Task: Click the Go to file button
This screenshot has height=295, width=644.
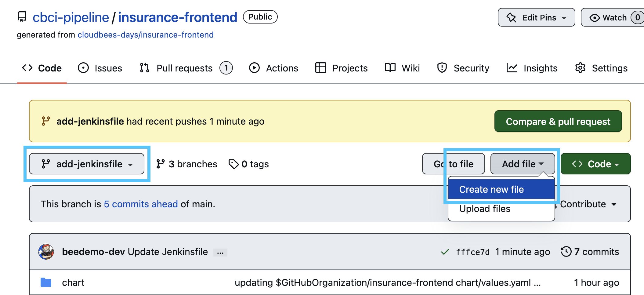Action: click(x=454, y=164)
